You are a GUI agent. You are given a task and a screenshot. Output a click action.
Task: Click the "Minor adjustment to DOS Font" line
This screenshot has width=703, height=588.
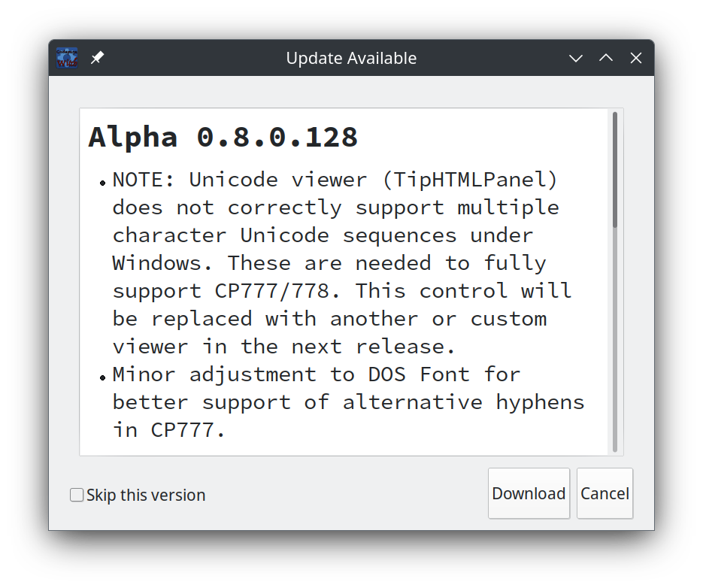click(316, 374)
